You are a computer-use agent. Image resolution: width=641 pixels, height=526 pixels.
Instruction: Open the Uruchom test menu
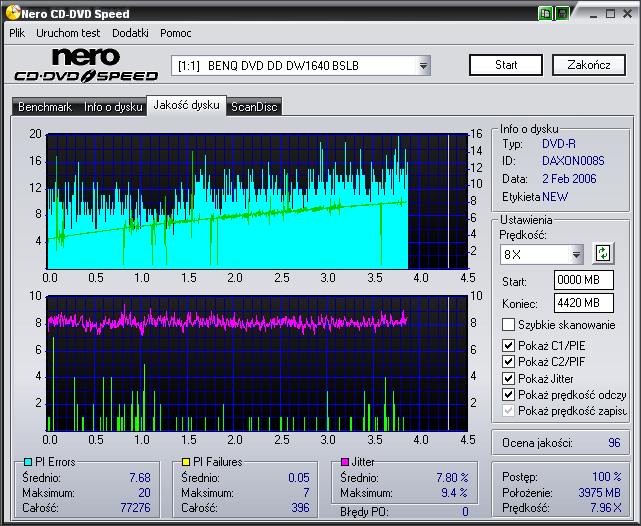tap(68, 33)
